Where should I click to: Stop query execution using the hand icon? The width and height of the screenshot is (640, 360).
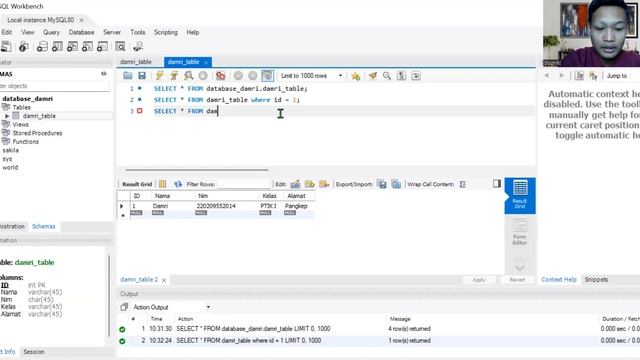coord(203,76)
